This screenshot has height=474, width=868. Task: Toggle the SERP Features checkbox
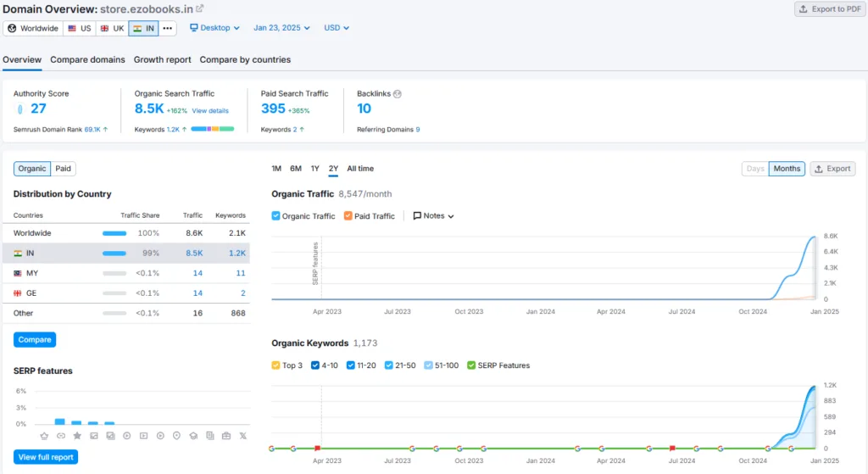(471, 365)
